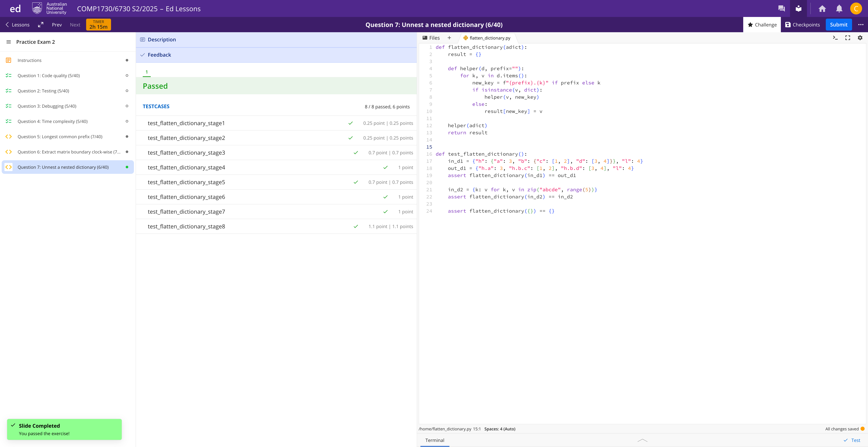
Task: Click the Ed logo
Action: click(15, 8)
